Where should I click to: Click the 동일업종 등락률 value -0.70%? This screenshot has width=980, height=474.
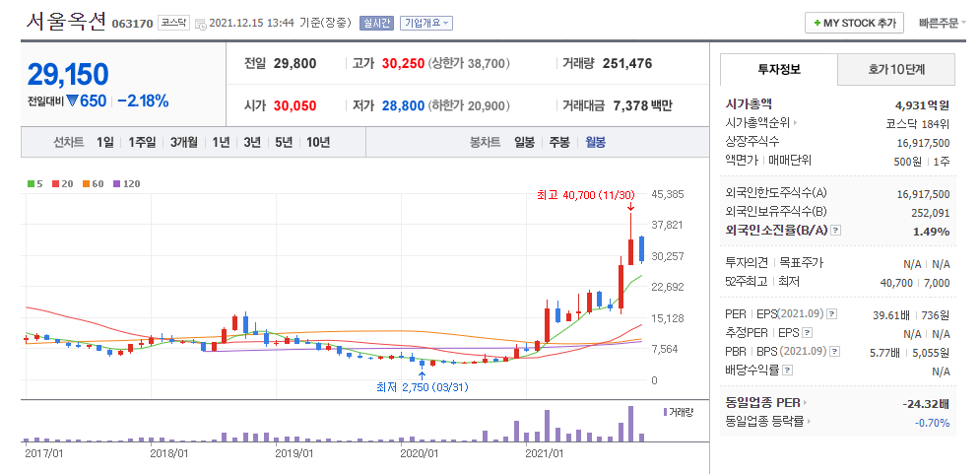[932, 423]
